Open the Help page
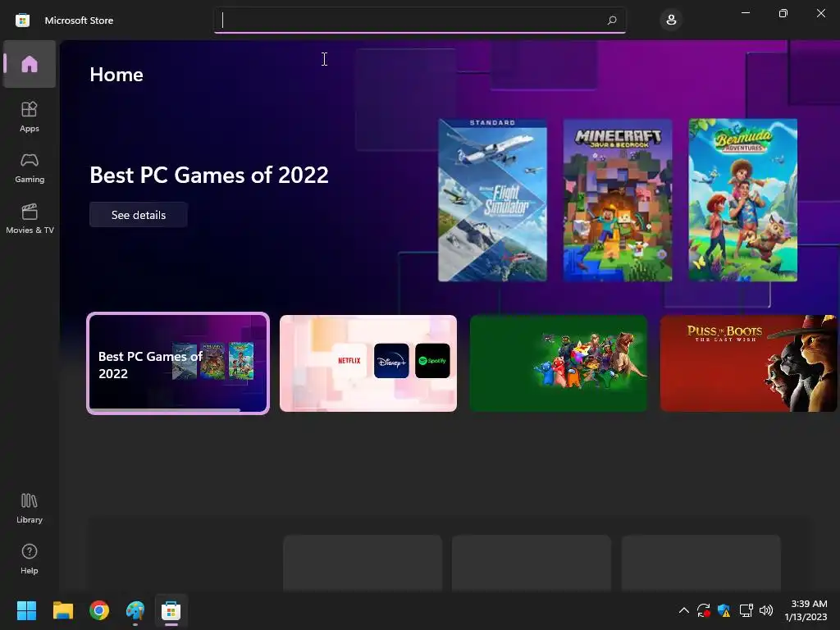 pos(30,559)
